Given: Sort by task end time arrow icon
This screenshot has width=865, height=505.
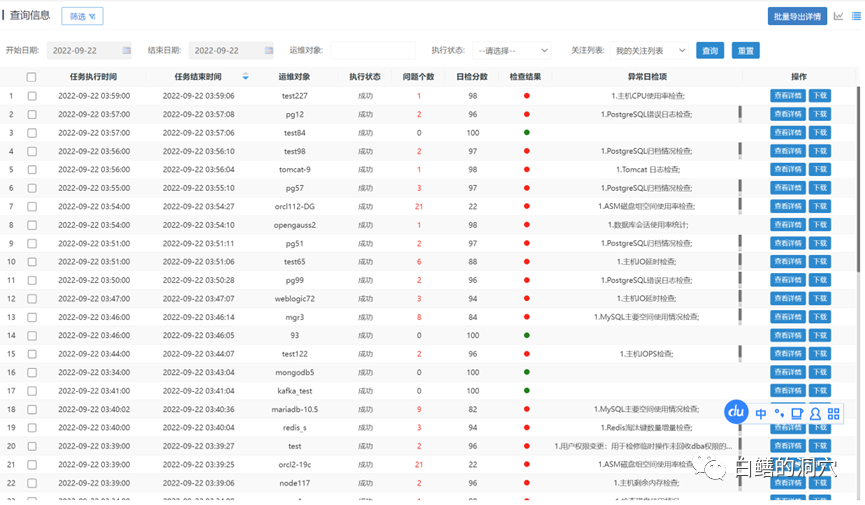Looking at the screenshot, I should 246,76.
